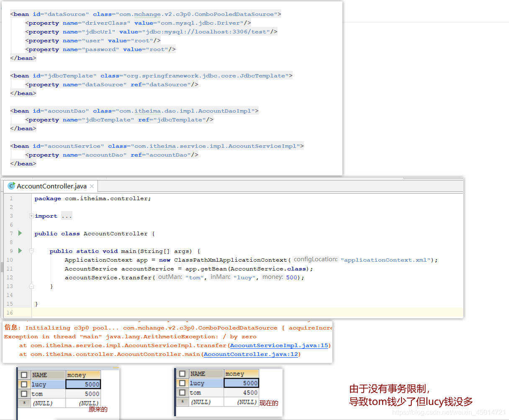Open AccountServiceImpl.java:15 stack trace link
This screenshot has width=509, height=420.
tap(279, 345)
